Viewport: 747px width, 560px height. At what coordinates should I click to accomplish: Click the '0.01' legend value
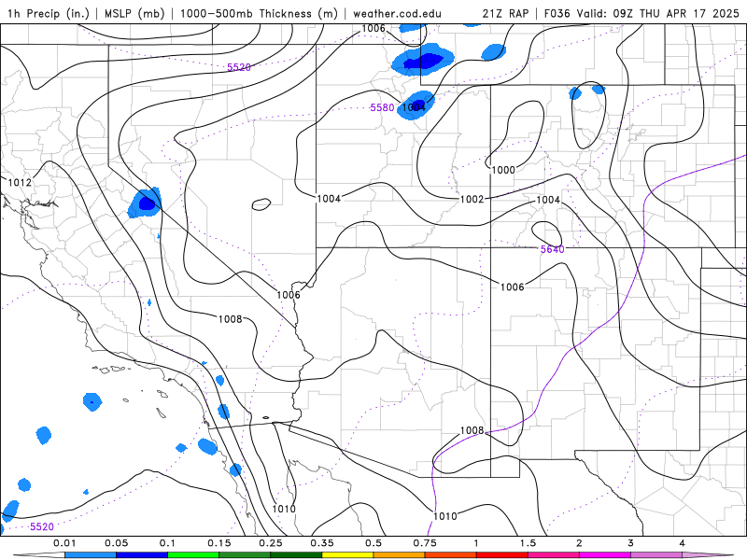click(x=64, y=543)
